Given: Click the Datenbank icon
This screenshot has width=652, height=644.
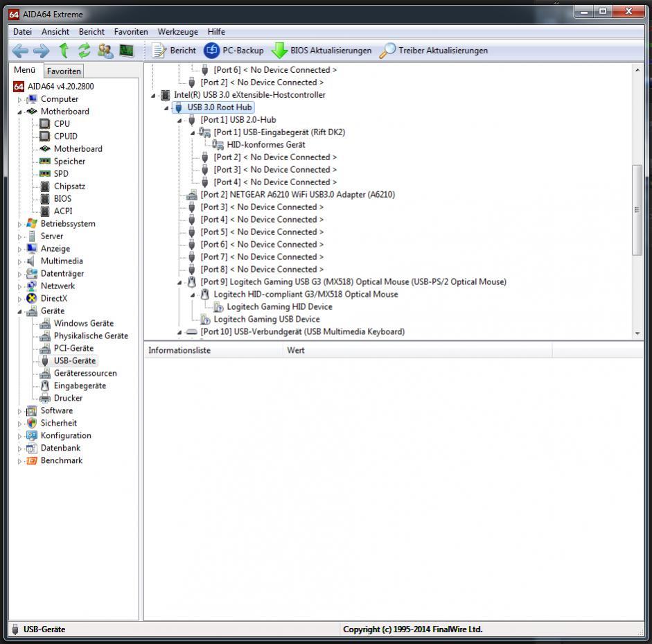Looking at the screenshot, I should pyautogui.click(x=32, y=448).
